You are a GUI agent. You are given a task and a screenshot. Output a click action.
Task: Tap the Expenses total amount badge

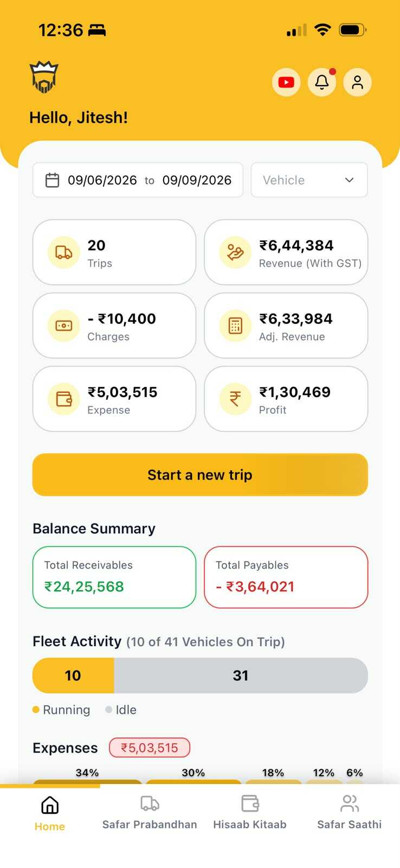pos(150,748)
